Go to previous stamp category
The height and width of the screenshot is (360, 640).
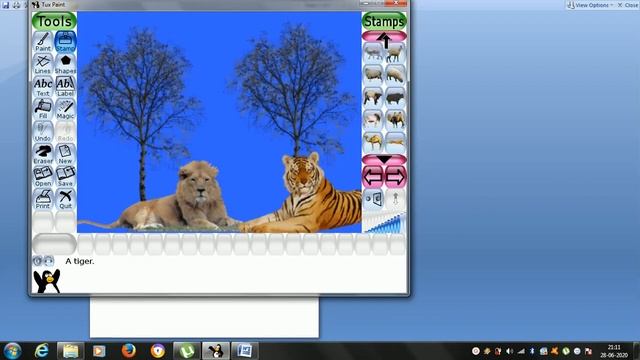point(373,177)
